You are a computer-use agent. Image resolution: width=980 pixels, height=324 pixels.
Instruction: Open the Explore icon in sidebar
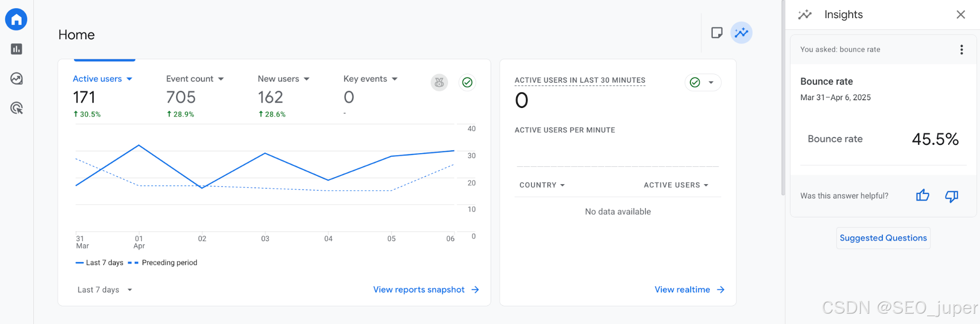tap(16, 79)
